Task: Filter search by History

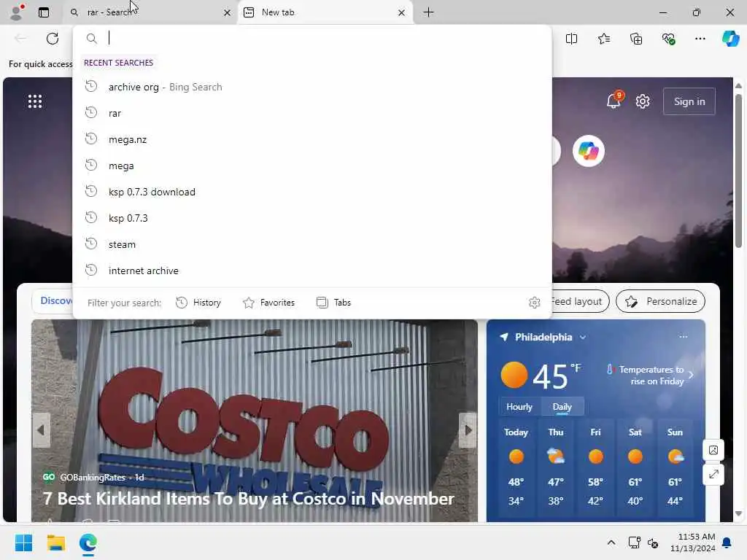Action: (198, 303)
